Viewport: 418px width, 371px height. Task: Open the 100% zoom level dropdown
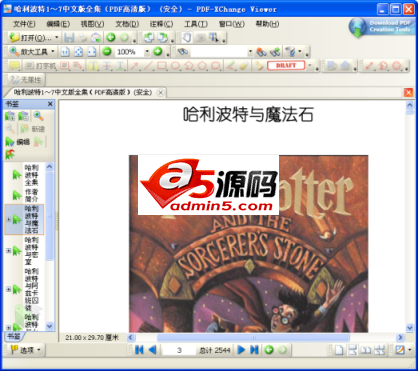pyautogui.click(x=147, y=52)
